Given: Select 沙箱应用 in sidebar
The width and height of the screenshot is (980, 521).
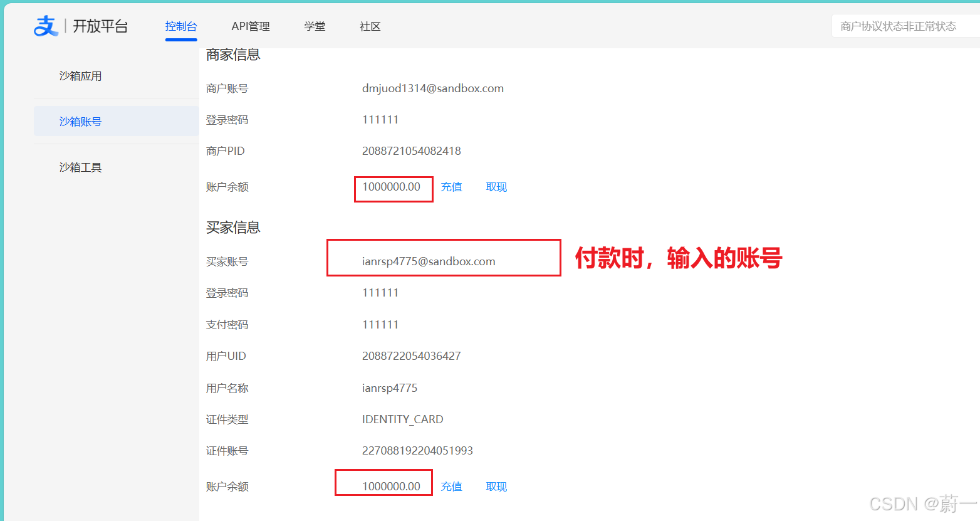Looking at the screenshot, I should pos(80,76).
